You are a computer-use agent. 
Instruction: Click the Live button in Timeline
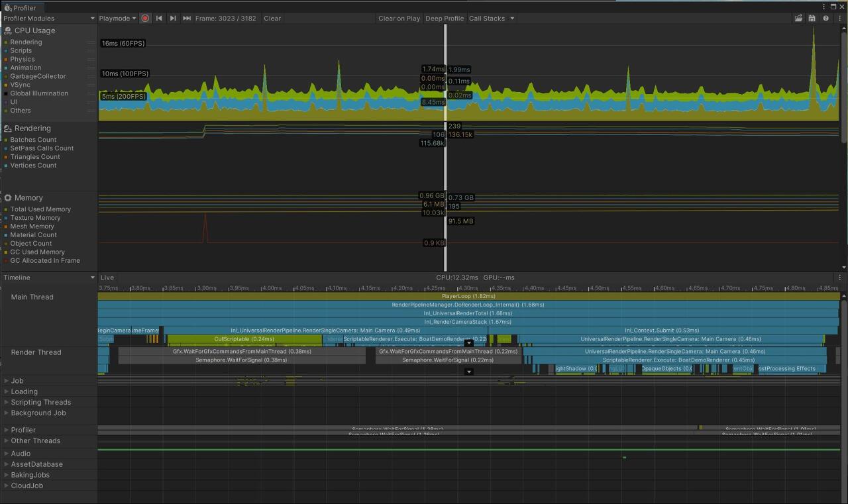107,277
